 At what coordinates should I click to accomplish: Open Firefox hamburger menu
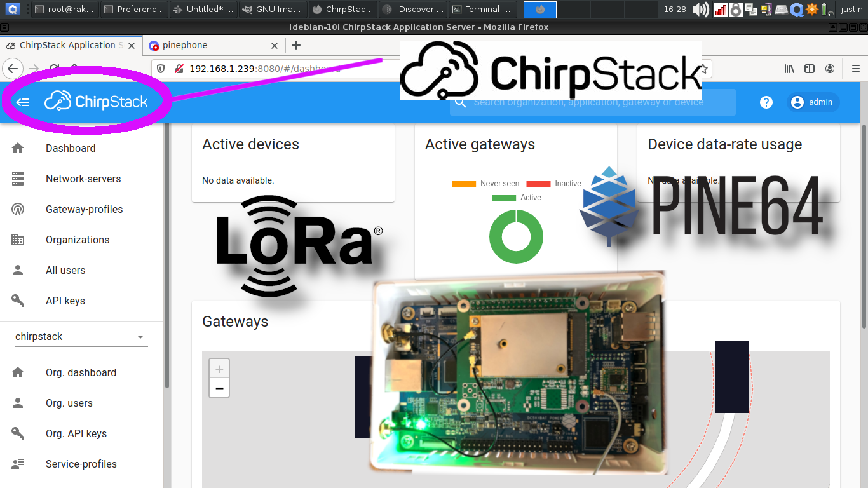click(855, 69)
